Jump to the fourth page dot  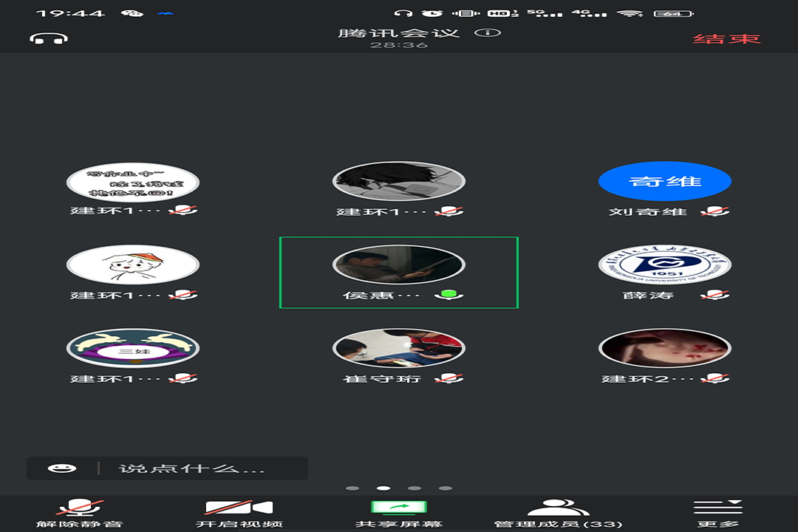pyautogui.click(x=446, y=488)
